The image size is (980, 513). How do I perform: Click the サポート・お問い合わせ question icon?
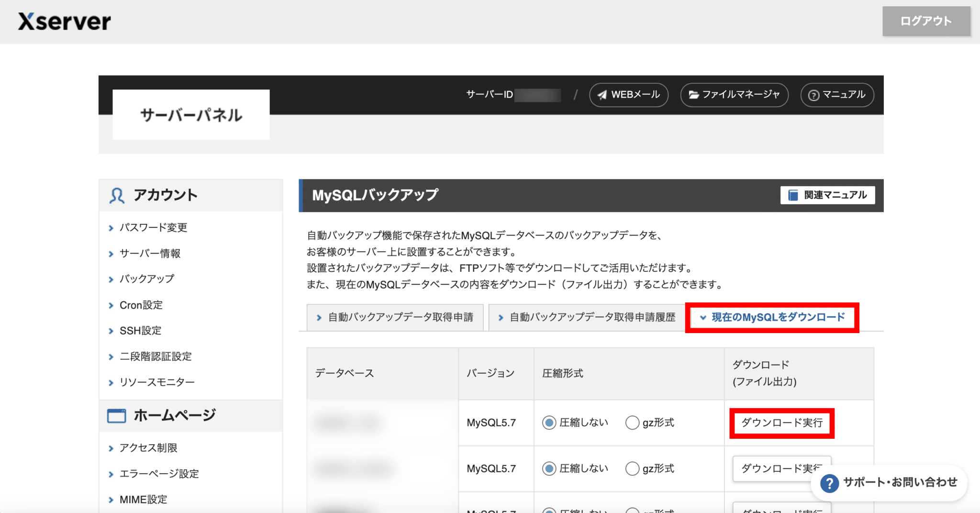click(829, 484)
